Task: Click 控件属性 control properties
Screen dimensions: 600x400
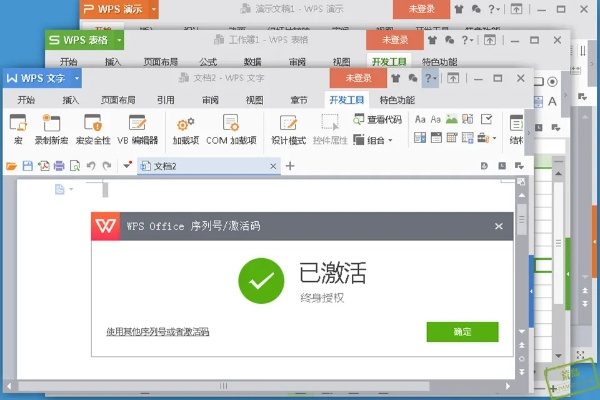Action: (x=330, y=129)
